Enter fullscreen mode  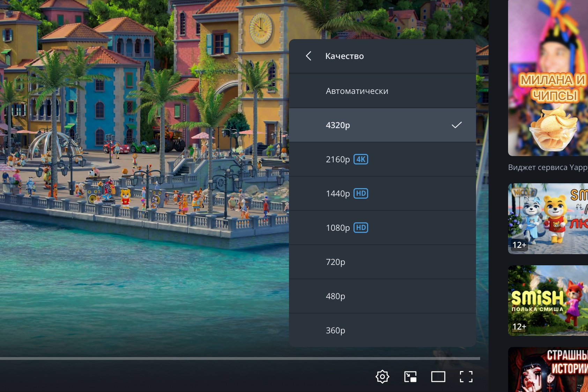466,377
